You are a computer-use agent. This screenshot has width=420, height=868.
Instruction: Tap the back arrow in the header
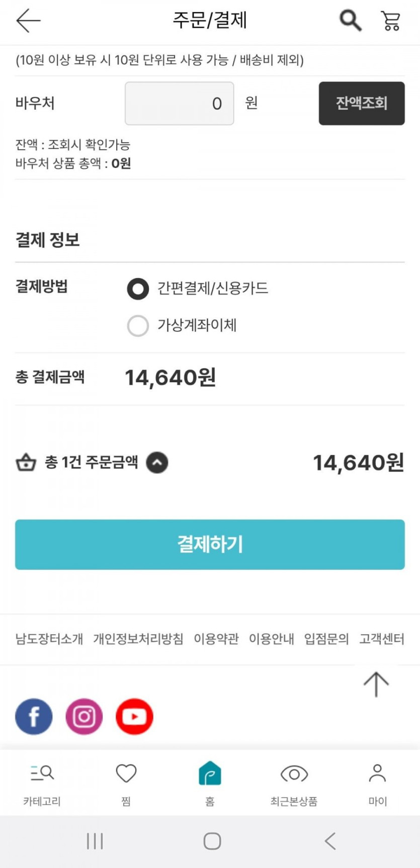click(28, 21)
